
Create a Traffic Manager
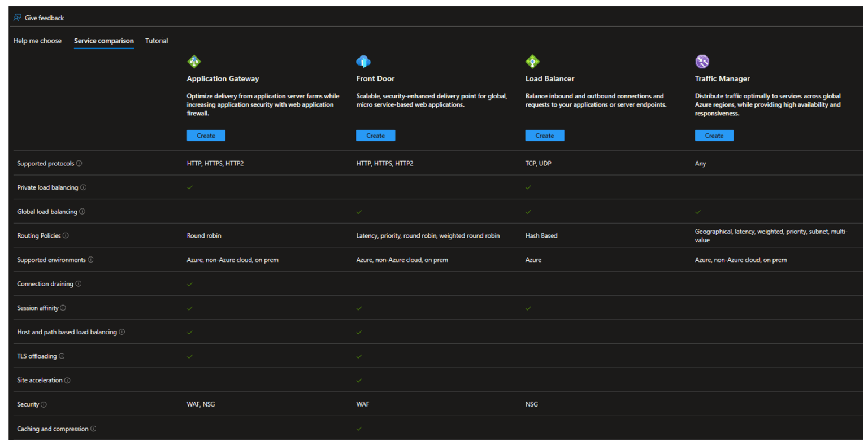click(714, 135)
